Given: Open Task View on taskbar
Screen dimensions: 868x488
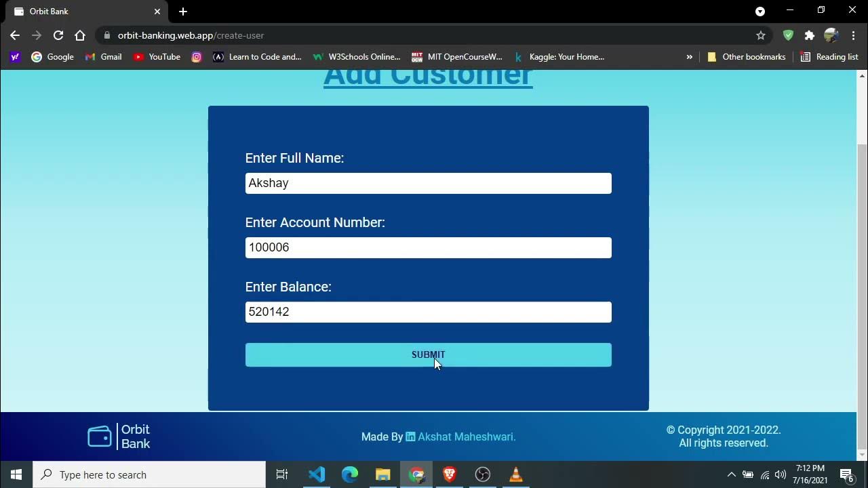Looking at the screenshot, I should point(282,474).
